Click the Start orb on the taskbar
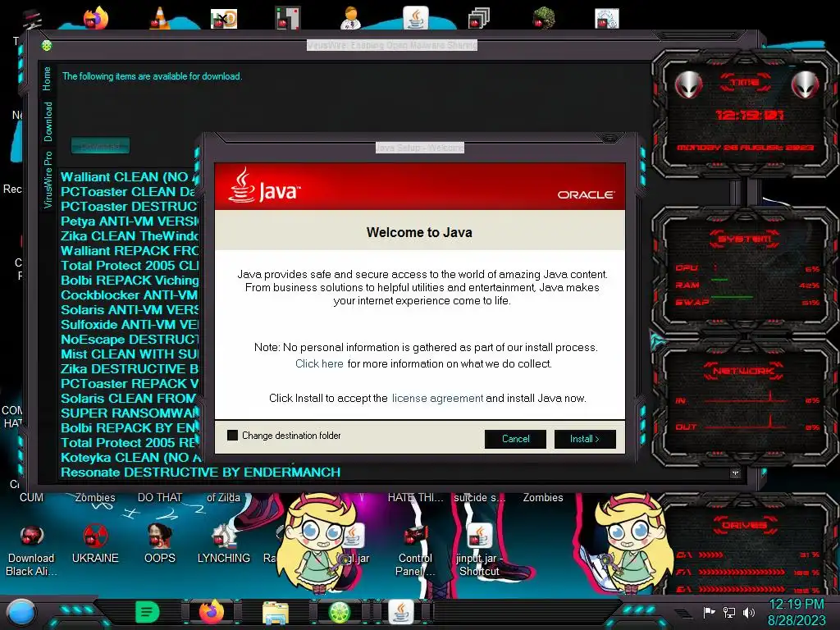This screenshot has height=630, width=840. pos(21,613)
